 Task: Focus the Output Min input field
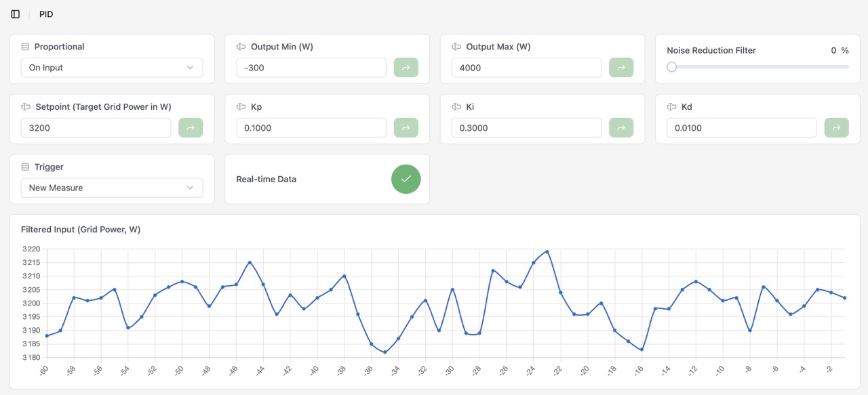pyautogui.click(x=311, y=68)
